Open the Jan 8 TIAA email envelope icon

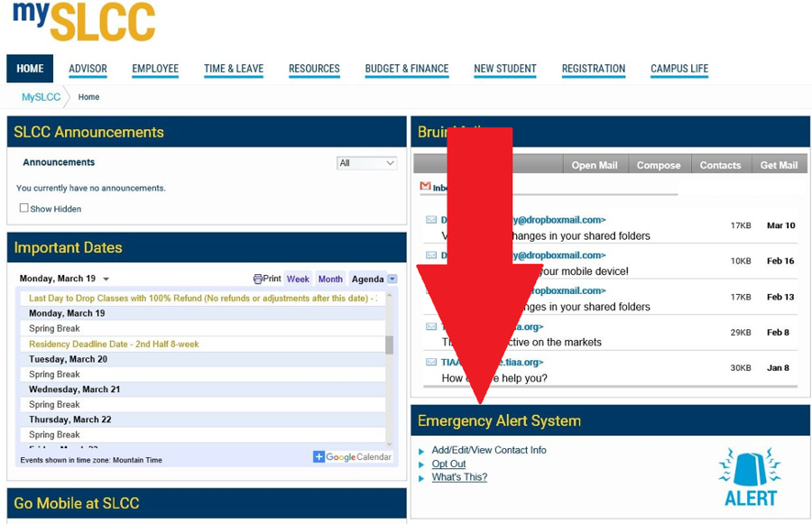point(431,363)
